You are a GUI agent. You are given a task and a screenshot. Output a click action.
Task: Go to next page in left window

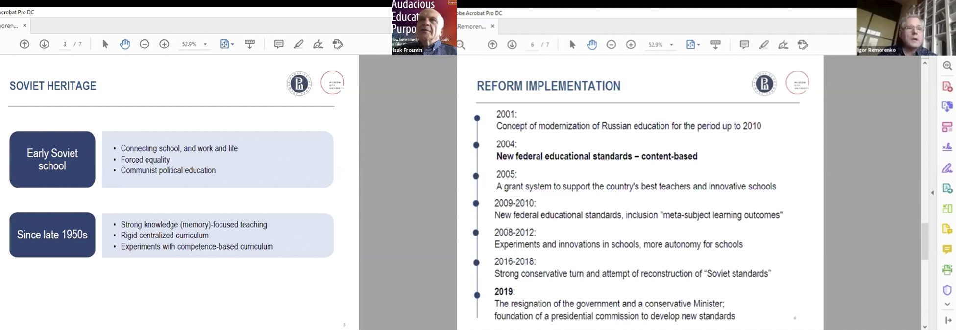(44, 44)
